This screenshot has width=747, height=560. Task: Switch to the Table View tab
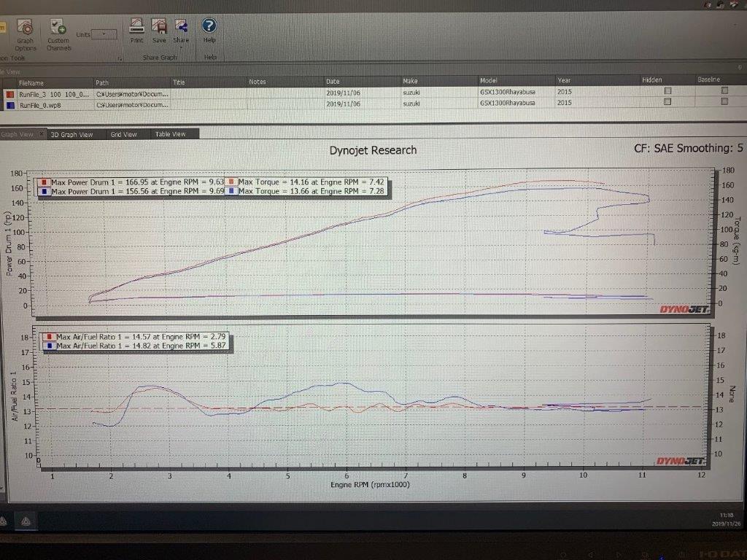[170, 134]
